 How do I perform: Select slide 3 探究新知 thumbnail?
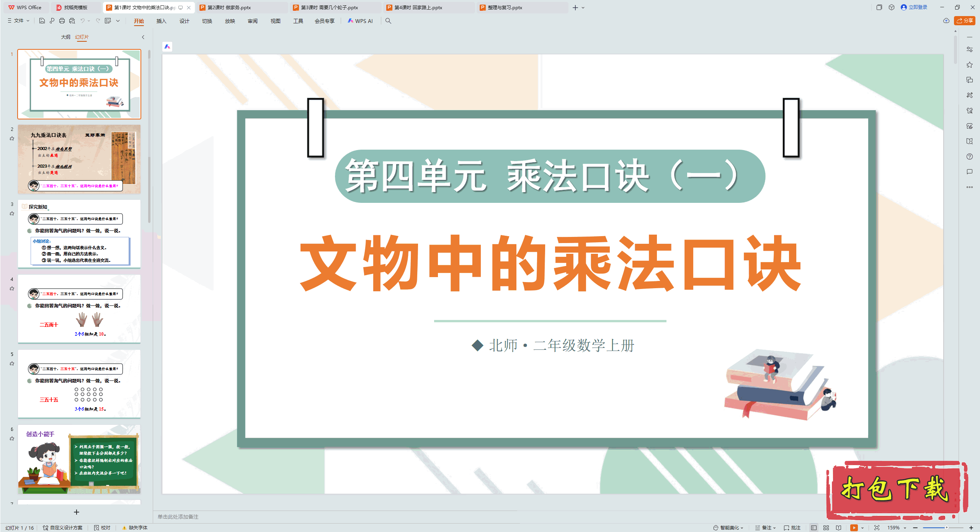79,233
